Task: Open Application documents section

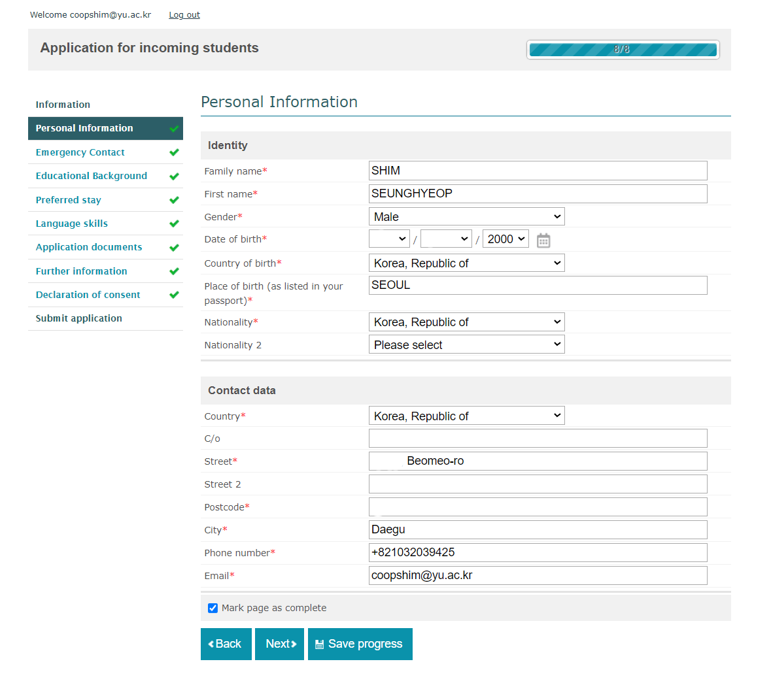Action: coord(88,247)
